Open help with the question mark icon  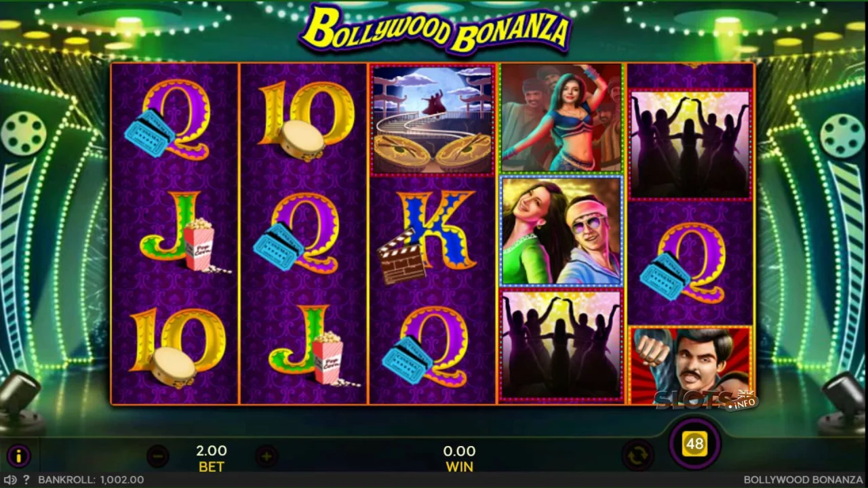point(26,479)
